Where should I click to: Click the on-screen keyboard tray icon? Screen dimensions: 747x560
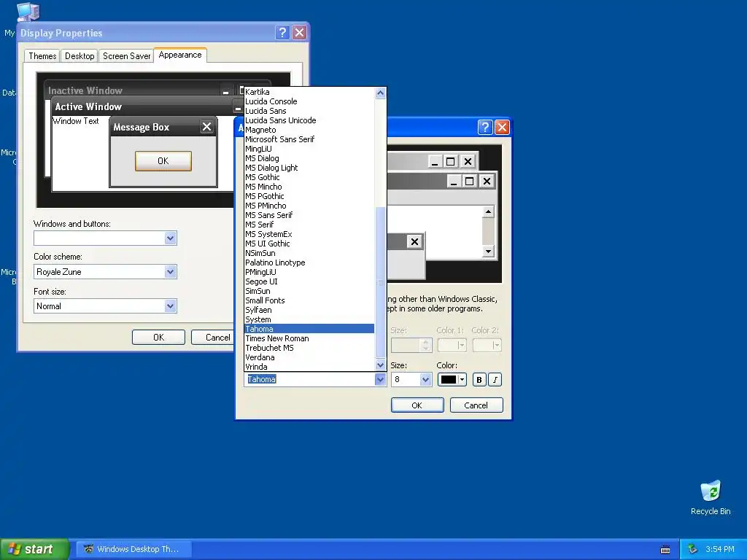pos(665,550)
